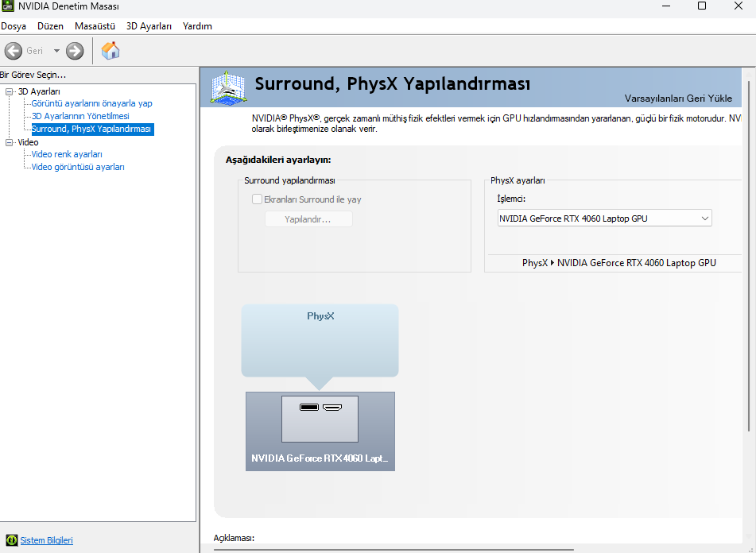Click the Yapılandır... button

(x=308, y=219)
